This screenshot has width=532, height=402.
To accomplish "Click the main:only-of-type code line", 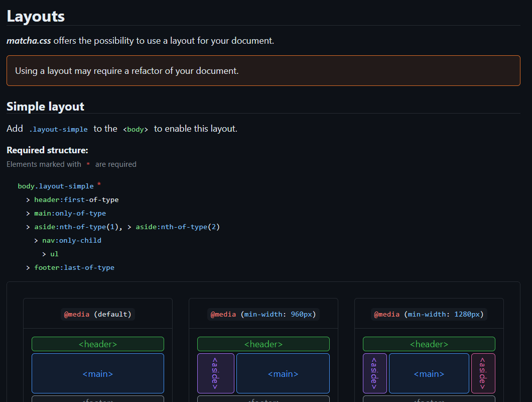I will click(70, 214).
